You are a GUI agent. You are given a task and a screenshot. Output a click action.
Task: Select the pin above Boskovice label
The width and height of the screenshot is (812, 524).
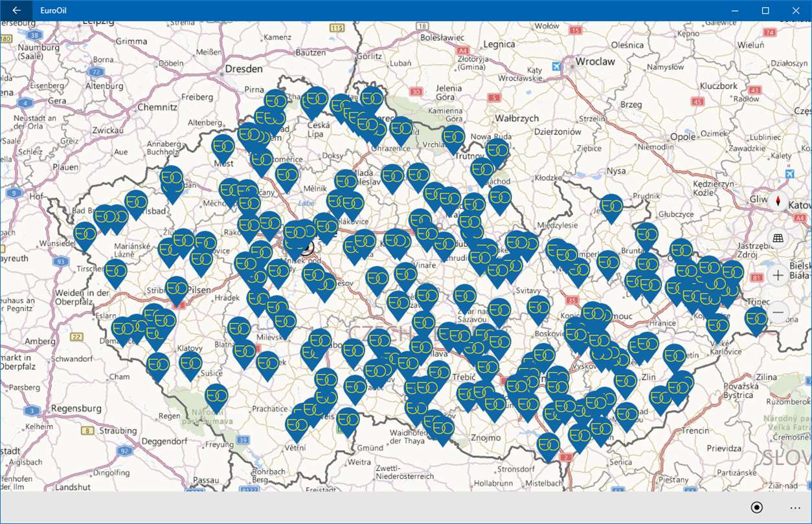(x=539, y=309)
